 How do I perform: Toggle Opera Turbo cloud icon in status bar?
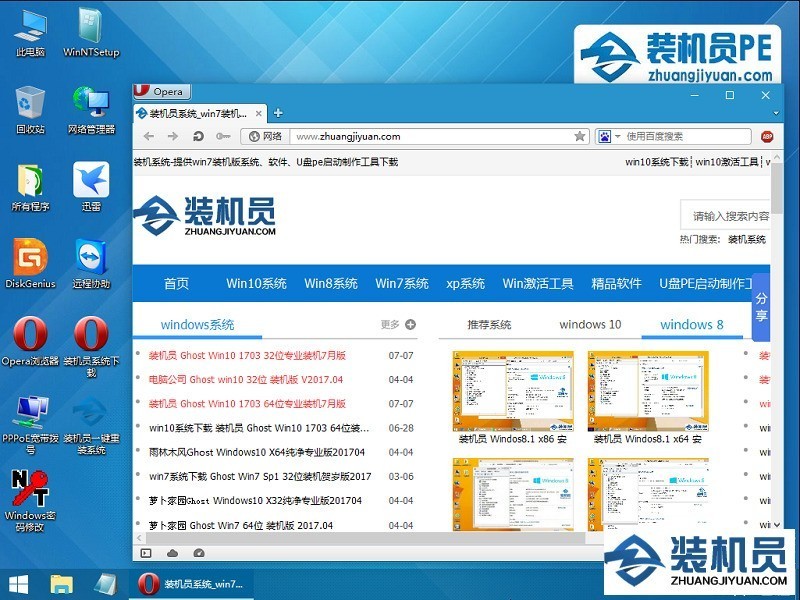(172, 551)
